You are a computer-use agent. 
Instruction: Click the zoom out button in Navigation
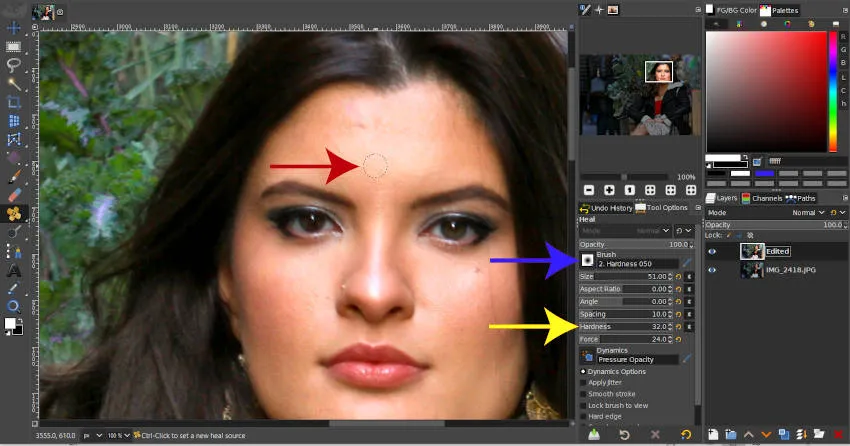click(589, 190)
